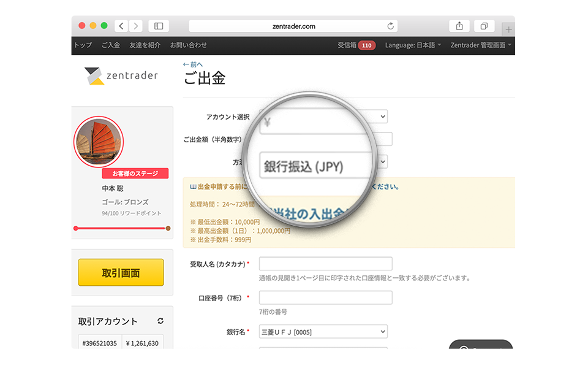Open the Safari share icon
The height and width of the screenshot is (368, 588).
(x=459, y=26)
